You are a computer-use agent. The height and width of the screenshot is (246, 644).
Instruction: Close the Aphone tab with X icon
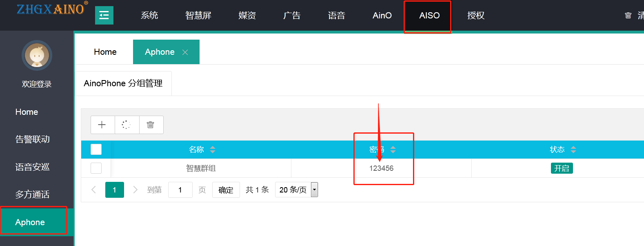point(185,52)
